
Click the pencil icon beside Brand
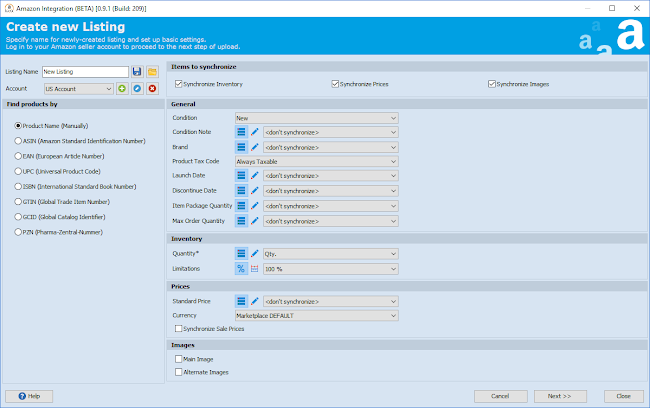255,147
